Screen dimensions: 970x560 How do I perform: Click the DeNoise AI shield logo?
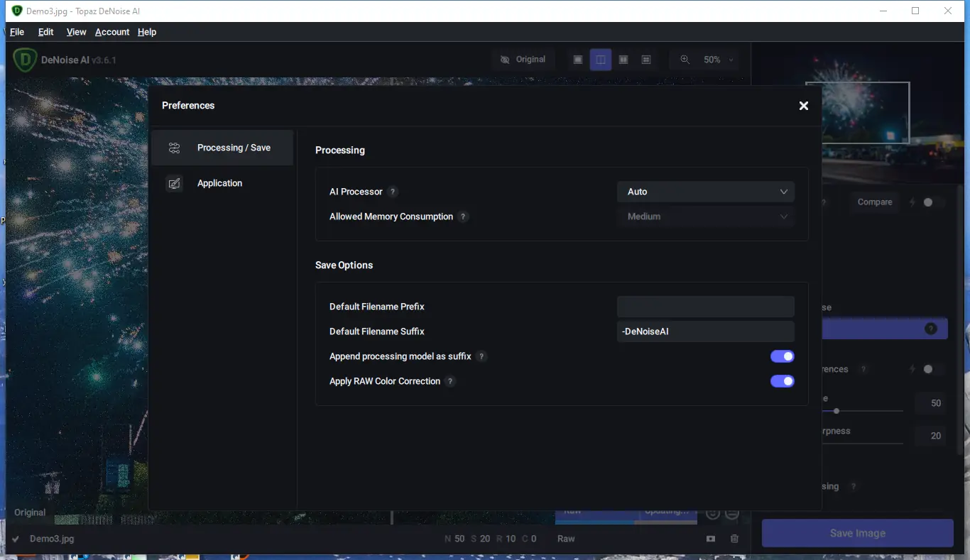coord(25,60)
